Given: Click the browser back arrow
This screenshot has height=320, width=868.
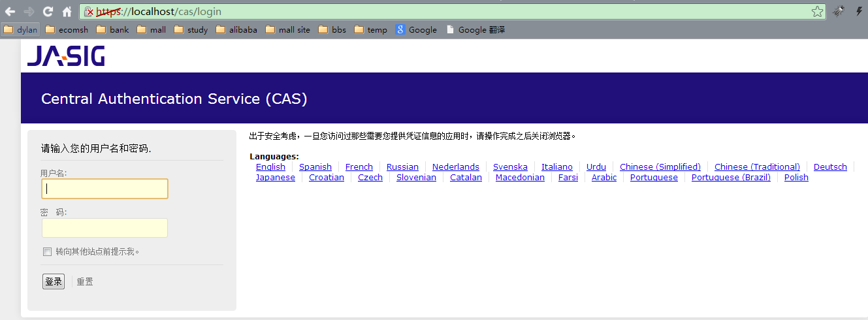Looking at the screenshot, I should tap(10, 12).
